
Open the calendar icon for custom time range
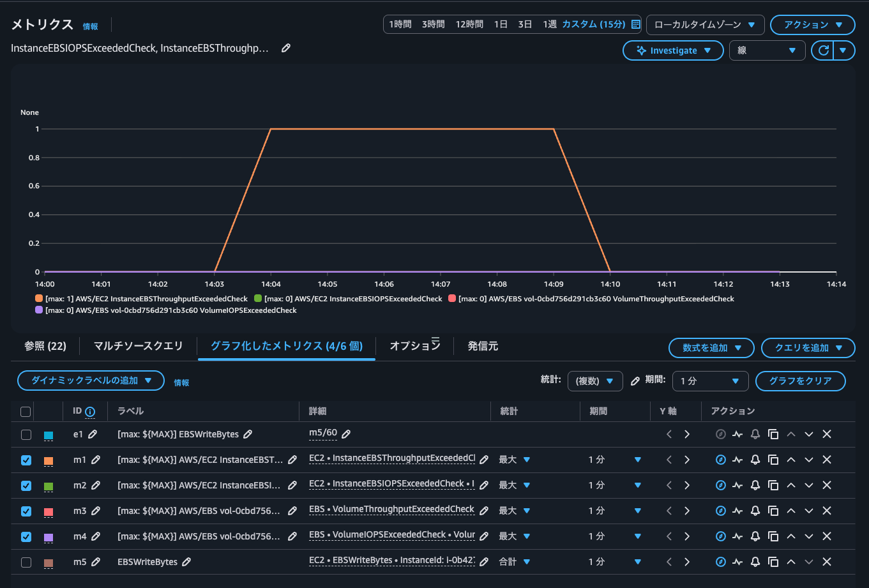[x=635, y=24]
